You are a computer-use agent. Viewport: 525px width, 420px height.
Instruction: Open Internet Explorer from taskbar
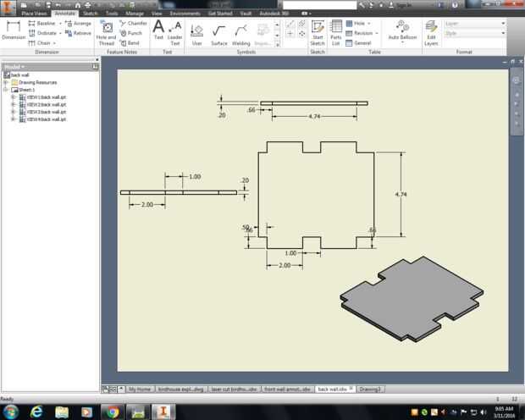(36, 412)
